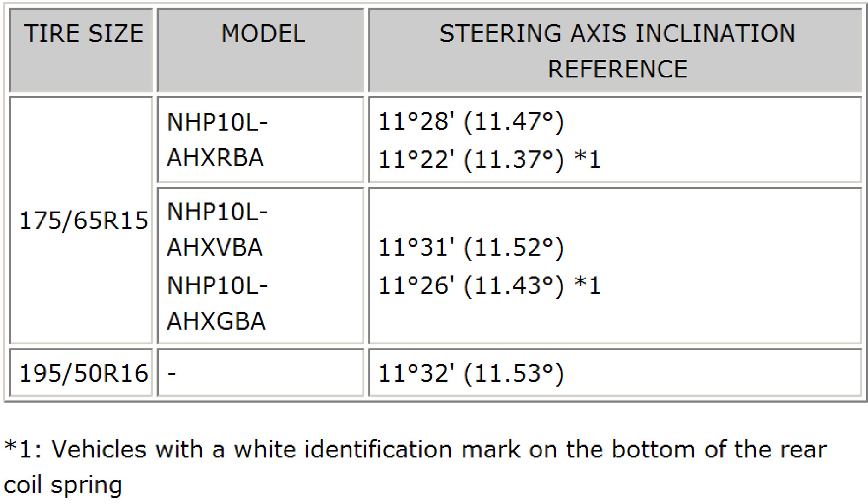Click the NHP10L-AHXRBA model entry
This screenshot has width=868, height=504.
coord(217,140)
